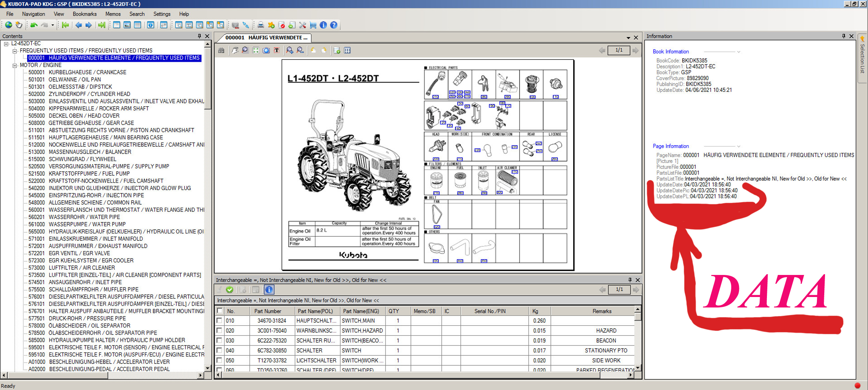Click the blue question mark help icon
The image size is (868, 390).
tap(334, 25)
